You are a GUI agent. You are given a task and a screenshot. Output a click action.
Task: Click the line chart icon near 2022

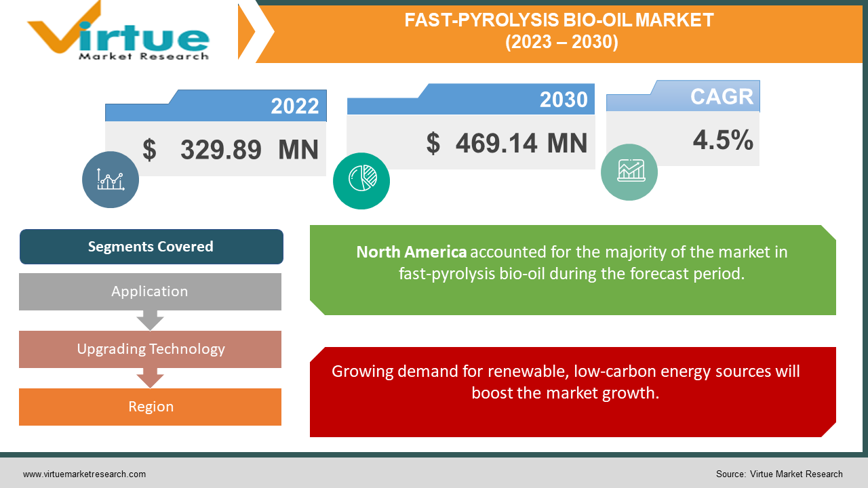click(111, 180)
